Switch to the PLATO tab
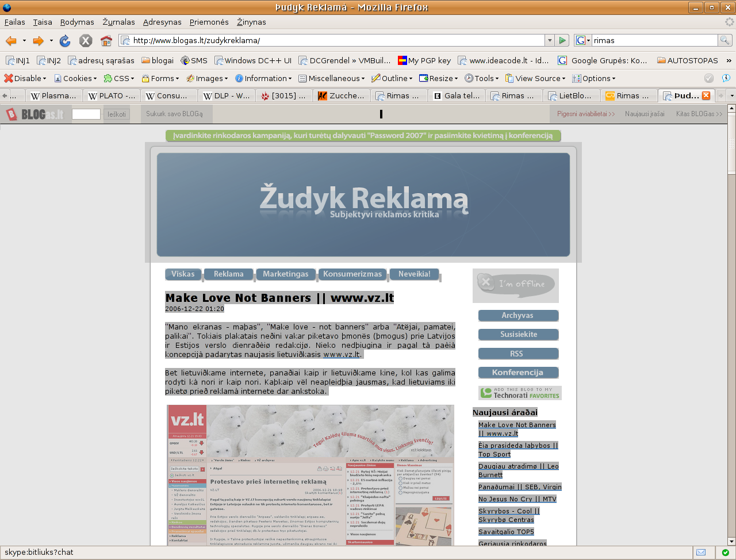This screenshot has height=560, width=736. point(112,95)
